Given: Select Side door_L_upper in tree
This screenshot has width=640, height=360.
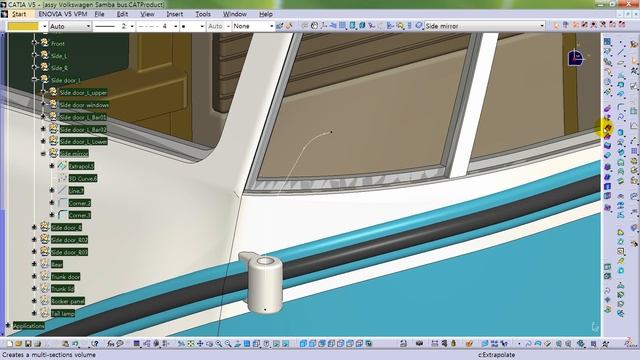Looking at the screenshot, I should (x=83, y=93).
